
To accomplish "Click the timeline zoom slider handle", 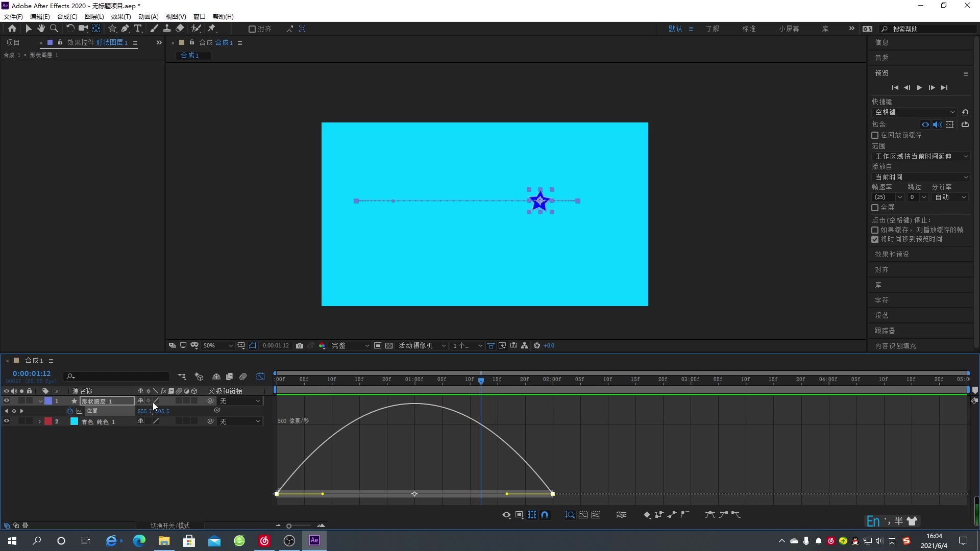I will point(289,526).
